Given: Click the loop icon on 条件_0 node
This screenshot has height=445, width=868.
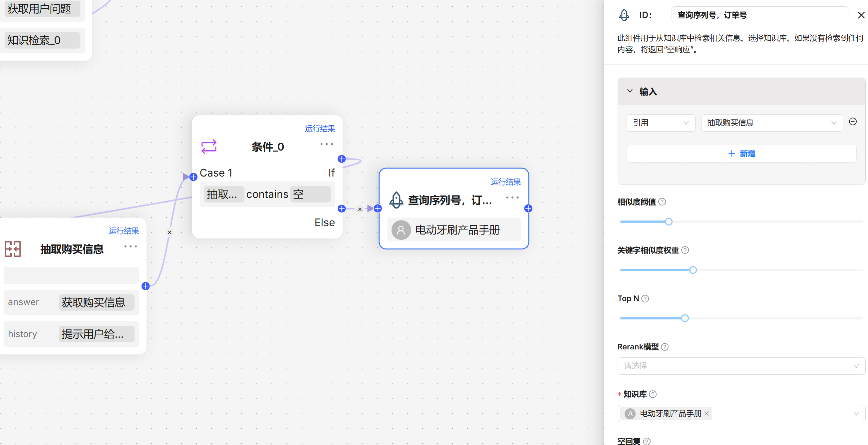Looking at the screenshot, I should pyautogui.click(x=208, y=147).
